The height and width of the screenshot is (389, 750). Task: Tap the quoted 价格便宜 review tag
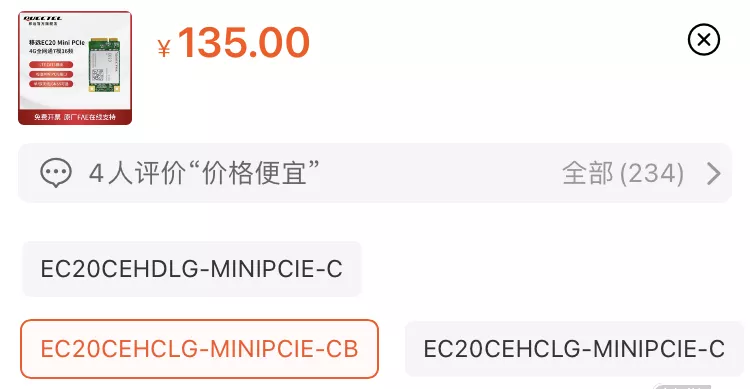(254, 173)
